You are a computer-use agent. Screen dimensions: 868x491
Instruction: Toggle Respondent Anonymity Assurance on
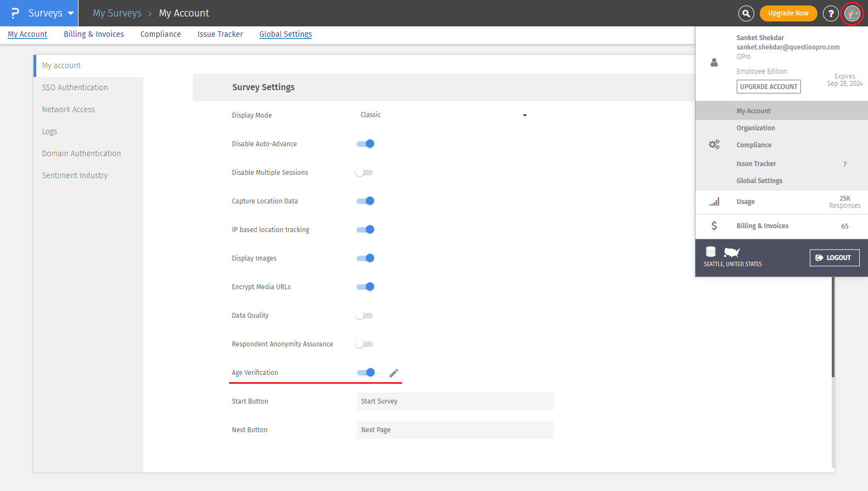[364, 344]
